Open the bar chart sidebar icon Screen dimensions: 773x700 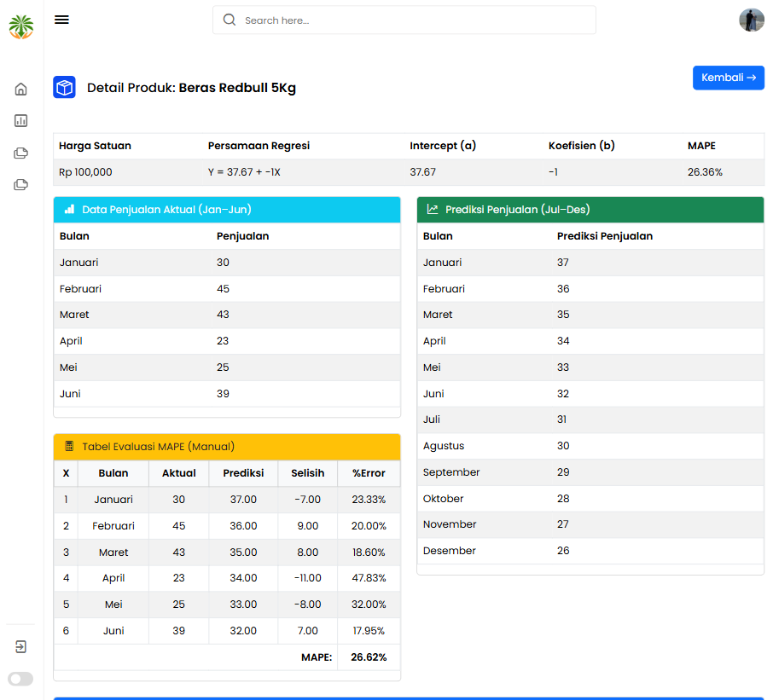point(20,121)
